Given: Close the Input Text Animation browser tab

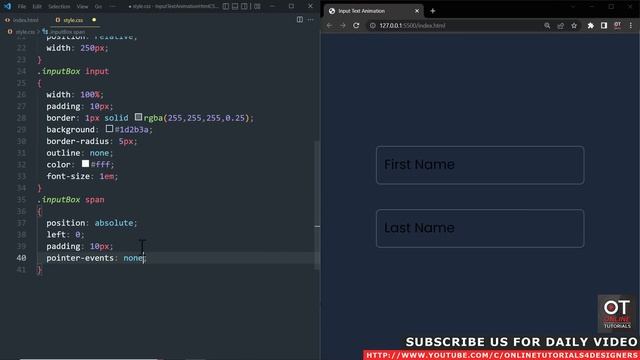Looking at the screenshot, I should [x=417, y=11].
